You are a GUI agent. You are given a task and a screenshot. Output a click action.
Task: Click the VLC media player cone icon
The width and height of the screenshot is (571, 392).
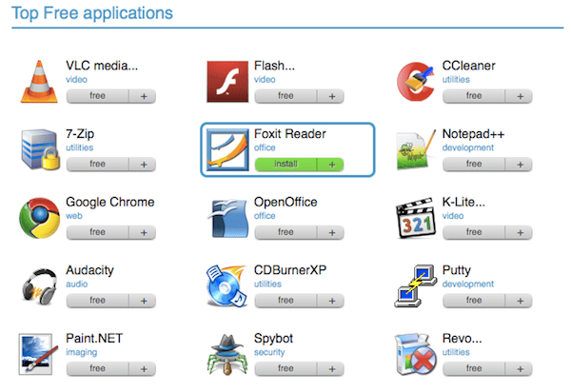[39, 81]
